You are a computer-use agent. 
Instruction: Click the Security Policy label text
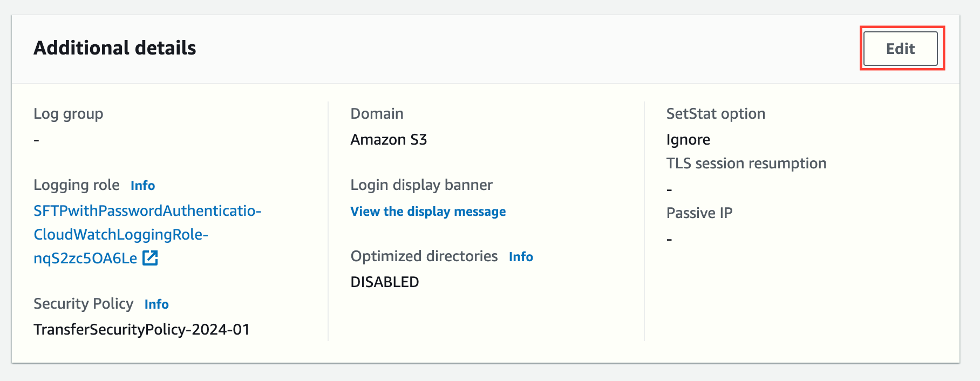point(83,304)
